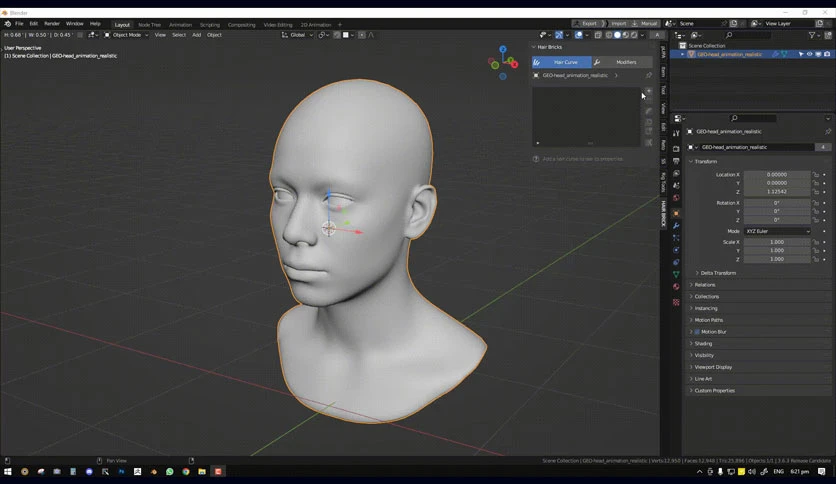Toggle viewport overlays display

(x=578, y=35)
